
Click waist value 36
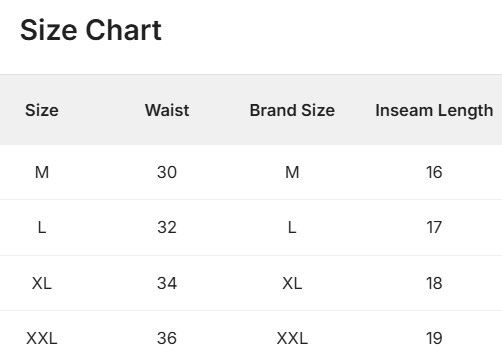coord(167,338)
